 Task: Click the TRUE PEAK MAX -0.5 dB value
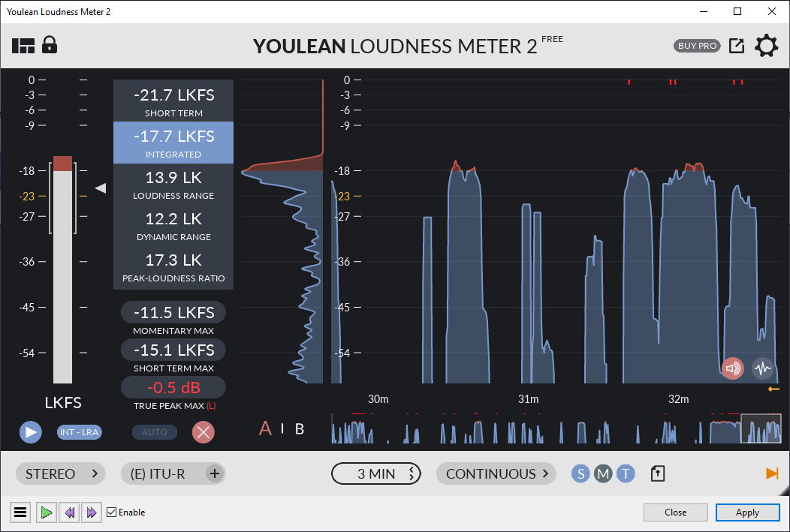[173, 387]
